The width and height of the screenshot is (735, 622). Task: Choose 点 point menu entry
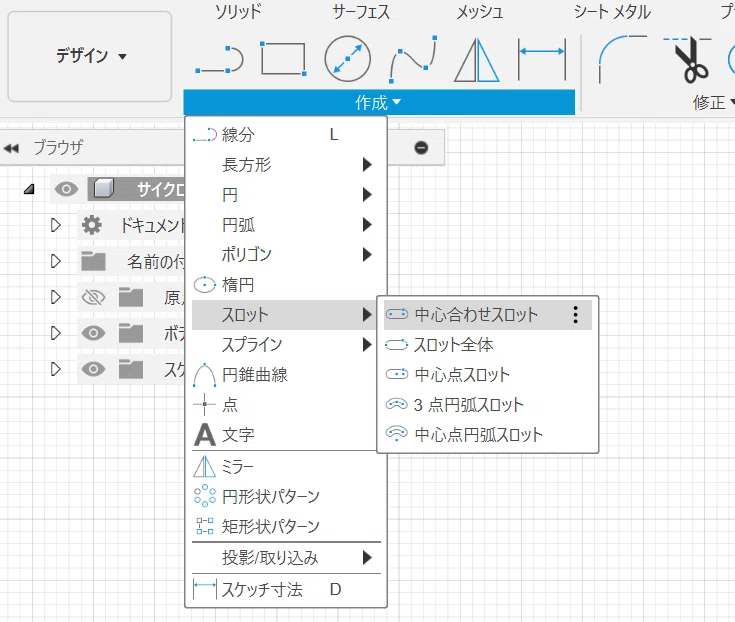point(286,405)
